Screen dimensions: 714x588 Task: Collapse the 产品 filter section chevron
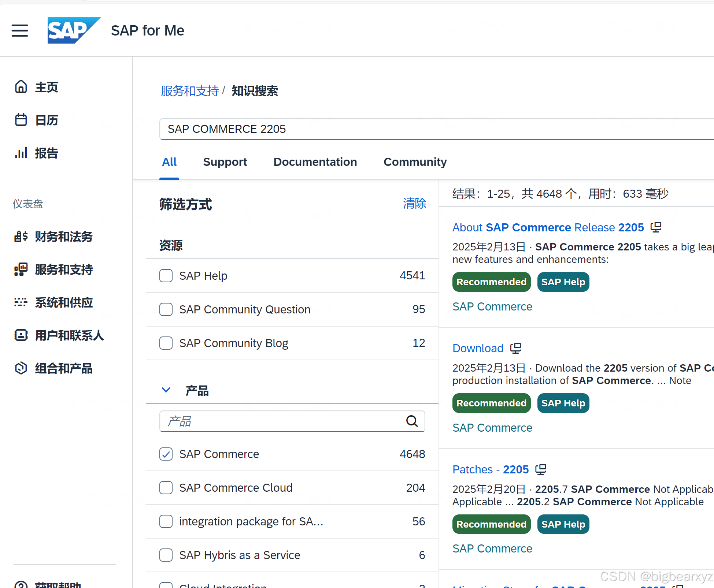(166, 390)
